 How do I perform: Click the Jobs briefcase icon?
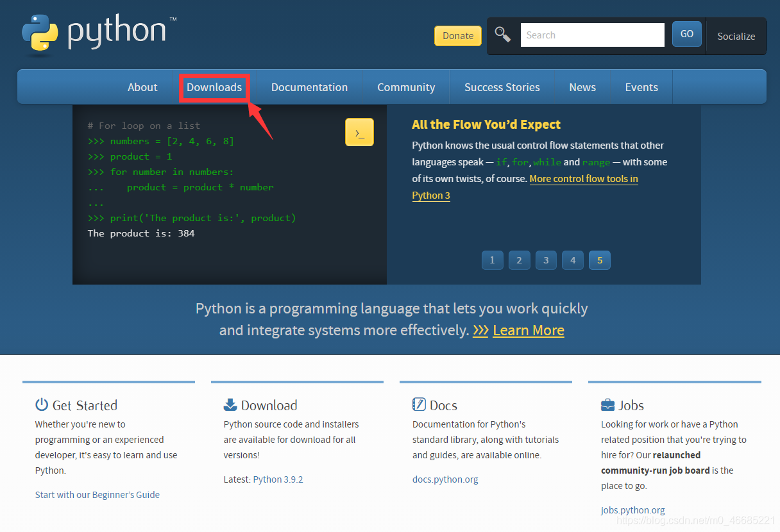(607, 405)
